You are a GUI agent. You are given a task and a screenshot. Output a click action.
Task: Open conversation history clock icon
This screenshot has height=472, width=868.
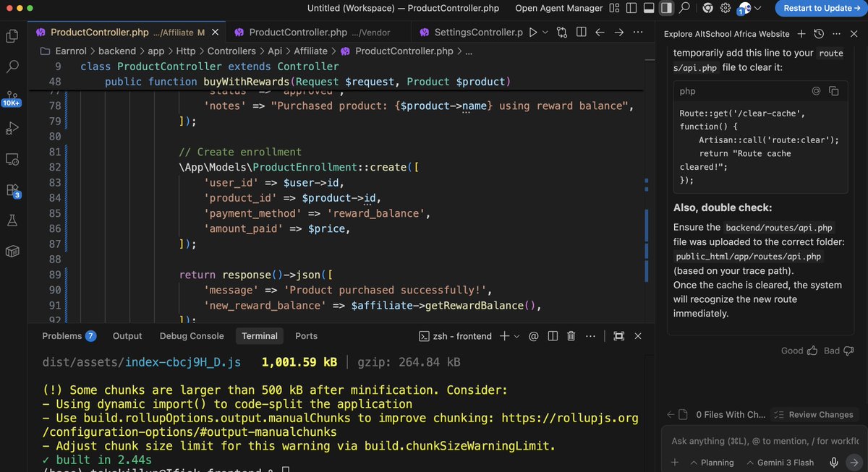pos(818,34)
